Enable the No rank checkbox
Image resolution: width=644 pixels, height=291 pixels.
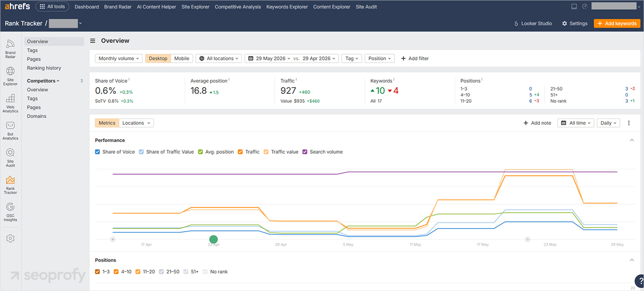(206, 272)
